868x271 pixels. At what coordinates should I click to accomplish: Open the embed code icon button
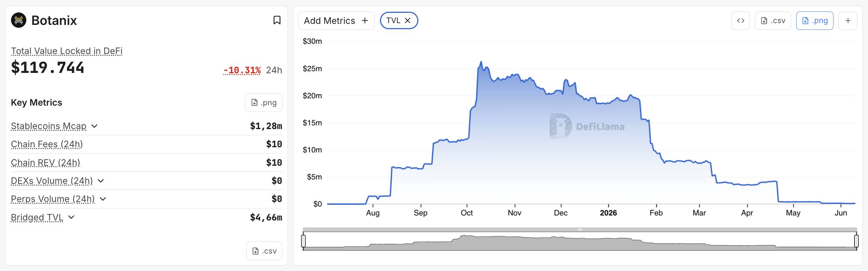tap(740, 21)
